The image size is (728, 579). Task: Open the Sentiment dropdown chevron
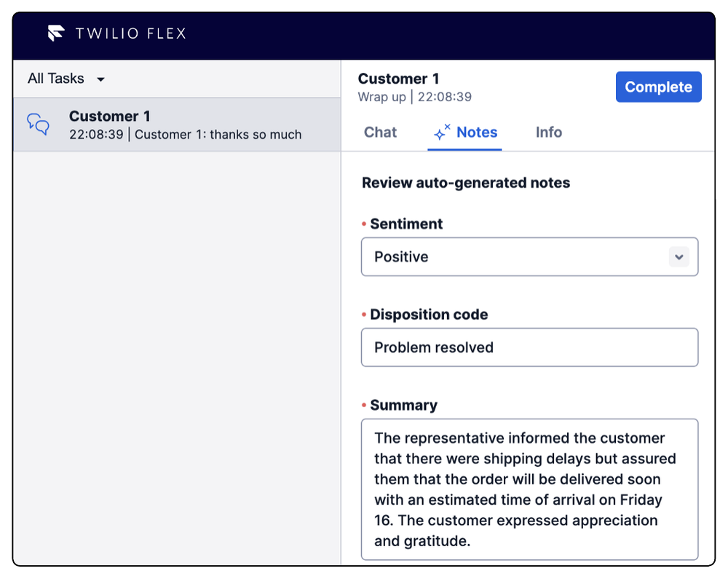click(678, 256)
